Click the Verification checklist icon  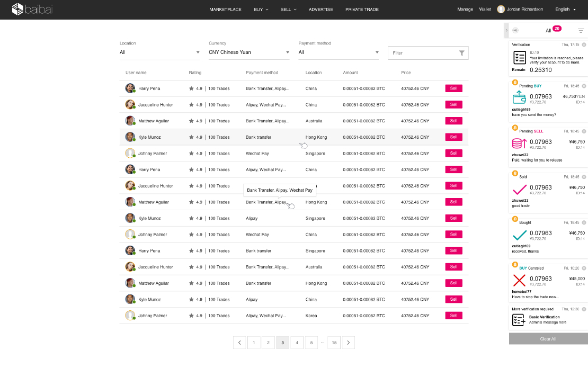pyautogui.click(x=519, y=58)
